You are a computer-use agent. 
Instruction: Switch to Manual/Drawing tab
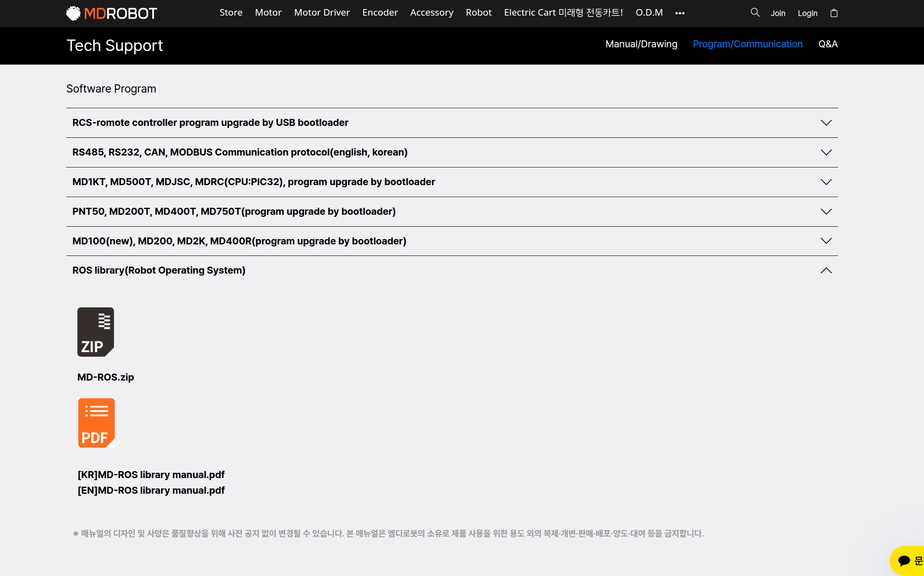[641, 44]
